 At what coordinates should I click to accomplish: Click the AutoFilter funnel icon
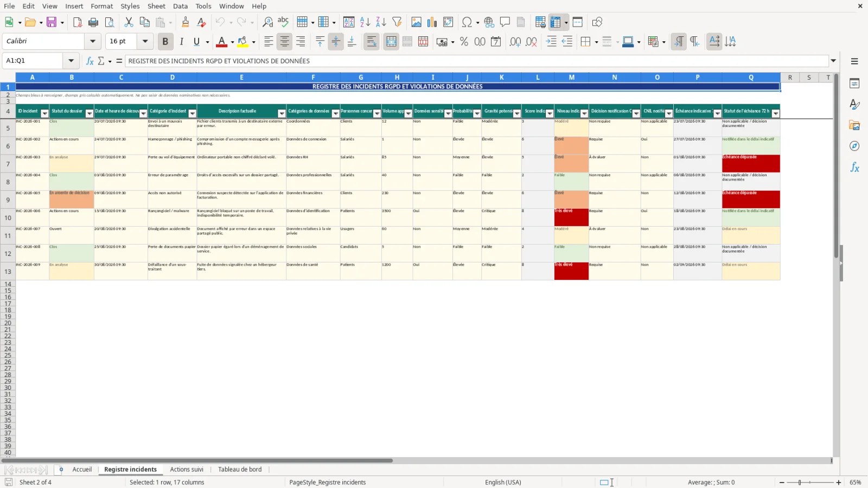click(x=397, y=22)
